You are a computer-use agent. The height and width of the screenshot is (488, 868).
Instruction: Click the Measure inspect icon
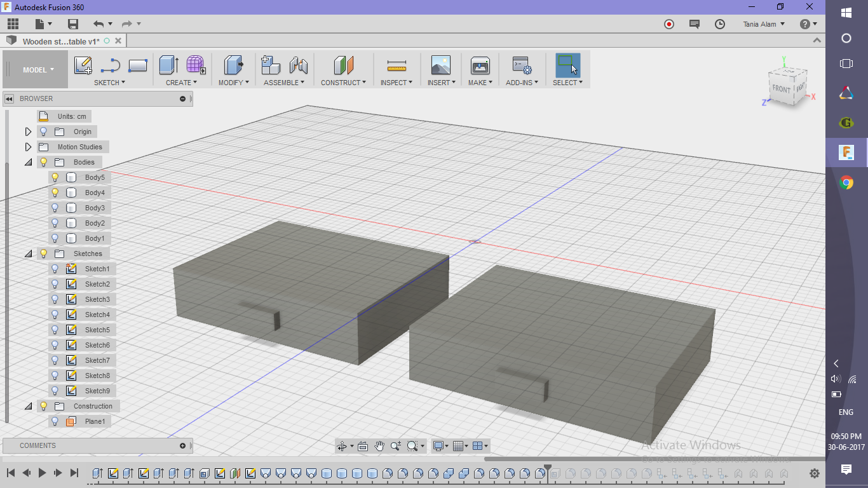397,65
